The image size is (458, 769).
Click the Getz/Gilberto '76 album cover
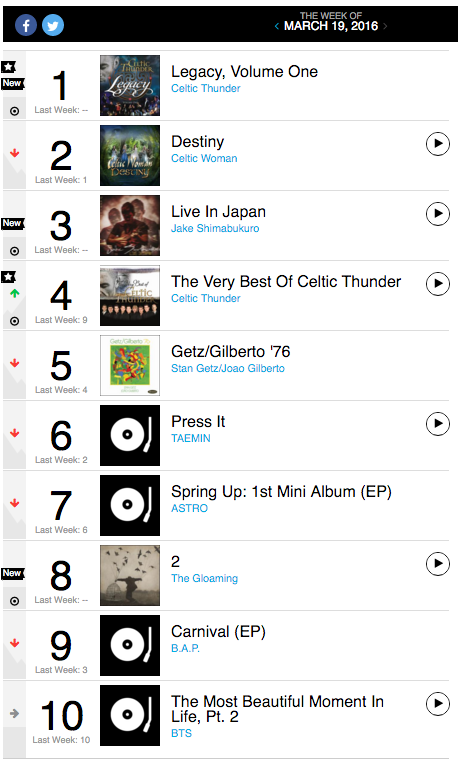pos(130,365)
